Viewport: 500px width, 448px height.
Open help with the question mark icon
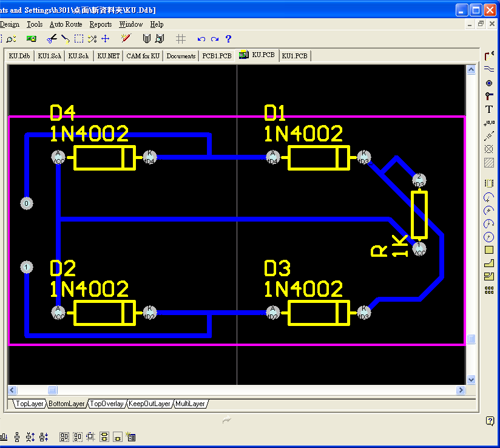[228, 39]
